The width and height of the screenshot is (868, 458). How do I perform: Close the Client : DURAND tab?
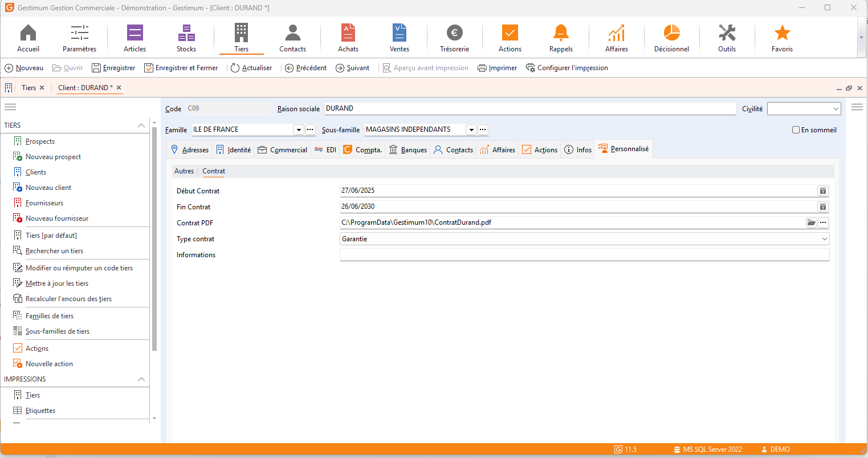[119, 88]
